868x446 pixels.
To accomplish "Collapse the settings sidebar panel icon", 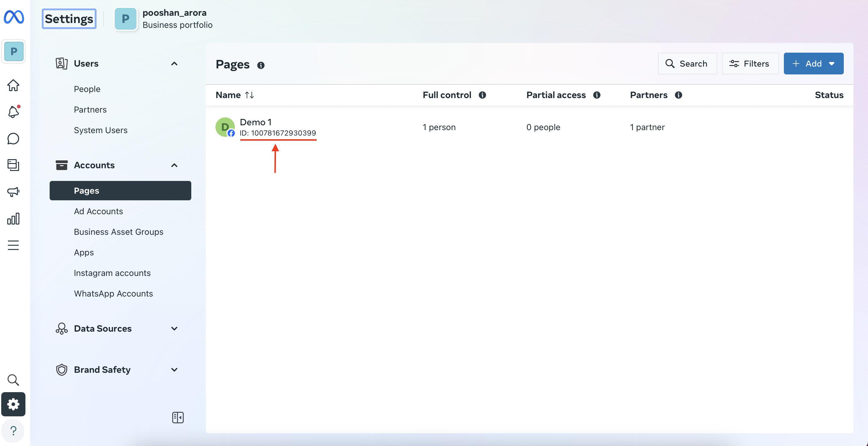I will click(178, 417).
